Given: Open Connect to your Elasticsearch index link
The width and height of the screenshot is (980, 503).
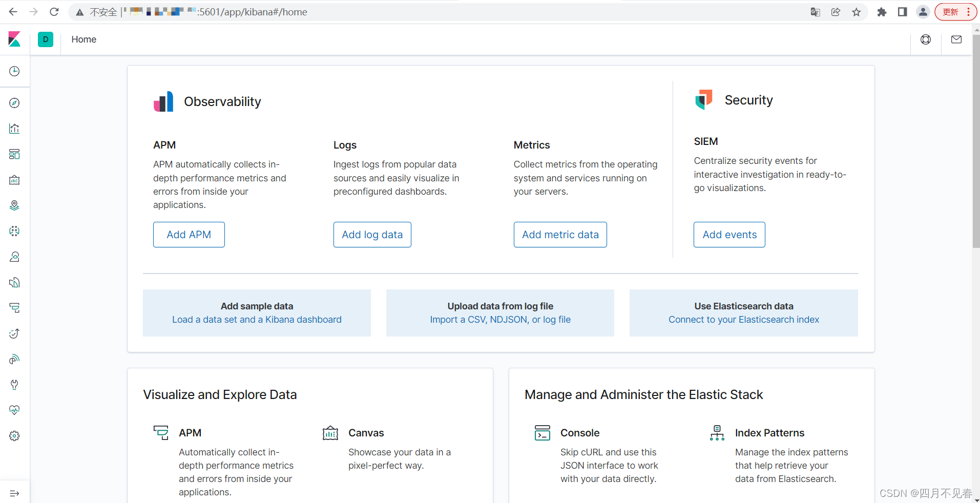Looking at the screenshot, I should click(x=744, y=320).
